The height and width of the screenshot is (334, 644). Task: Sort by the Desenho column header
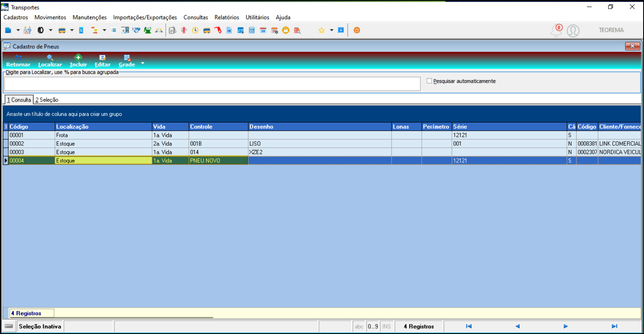(x=320, y=126)
